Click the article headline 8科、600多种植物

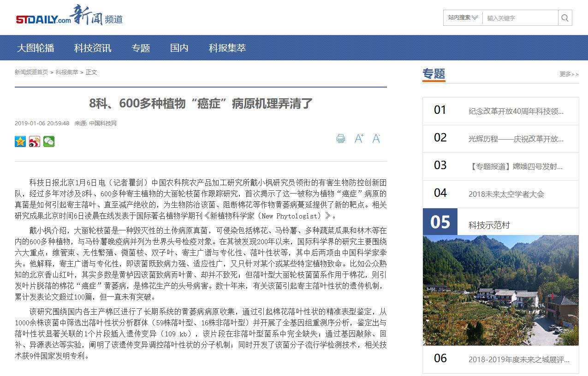(201, 103)
